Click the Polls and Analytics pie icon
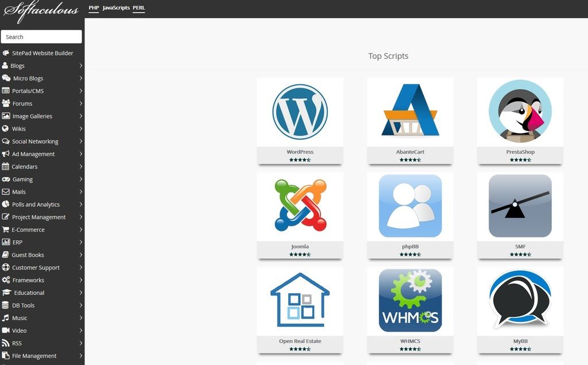The width and height of the screenshot is (588, 365). point(6,204)
